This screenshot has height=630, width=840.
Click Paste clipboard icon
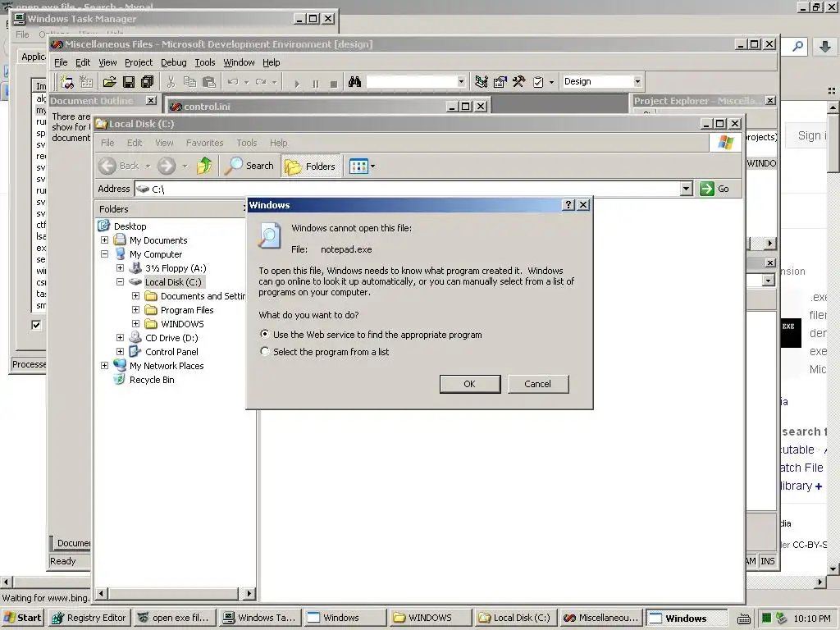click(209, 82)
